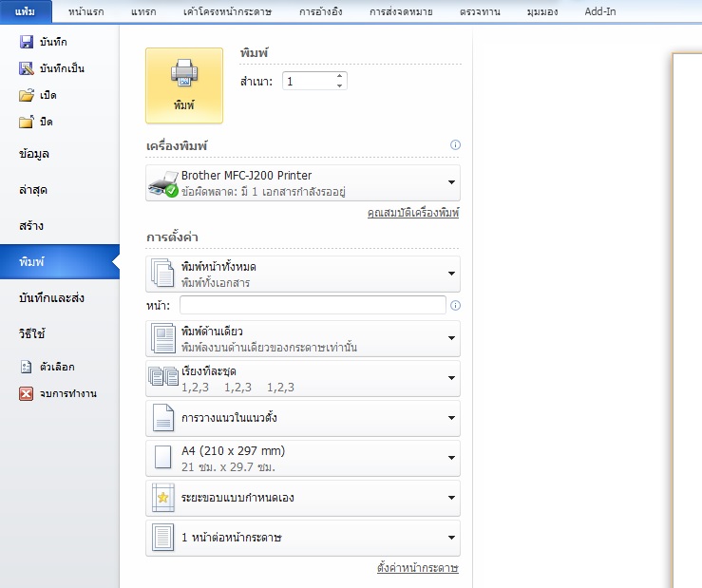Click the Save As (บันทึกเป็น) icon

click(x=27, y=68)
